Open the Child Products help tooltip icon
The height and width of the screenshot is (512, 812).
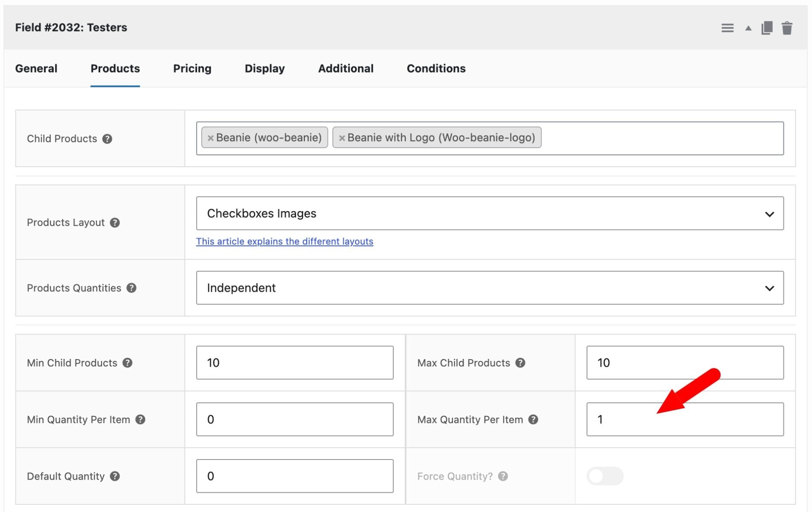coord(107,139)
